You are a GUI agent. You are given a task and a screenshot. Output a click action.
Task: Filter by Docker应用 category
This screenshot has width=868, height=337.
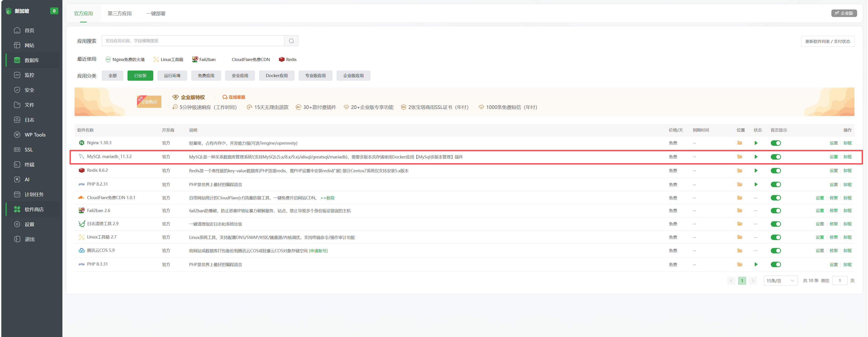[x=277, y=76]
